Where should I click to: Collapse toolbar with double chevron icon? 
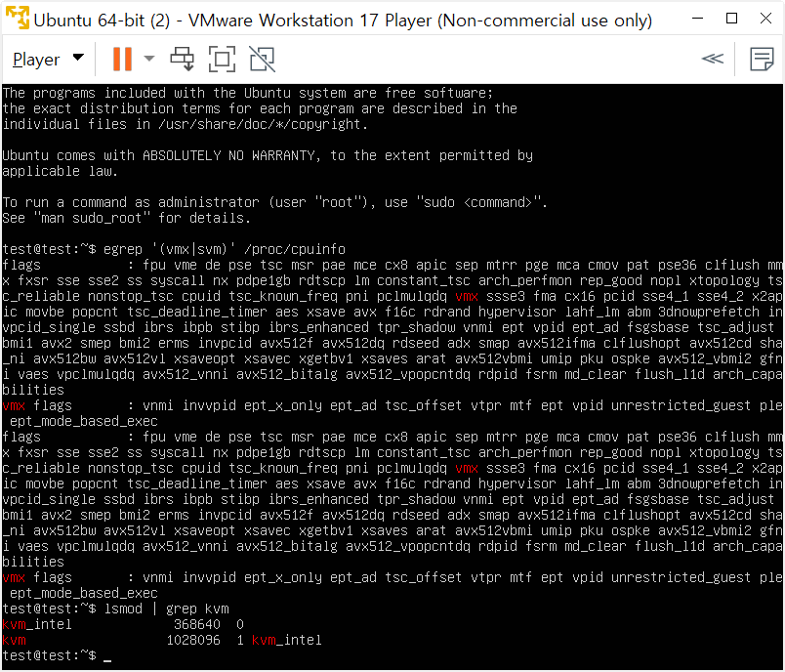click(713, 59)
